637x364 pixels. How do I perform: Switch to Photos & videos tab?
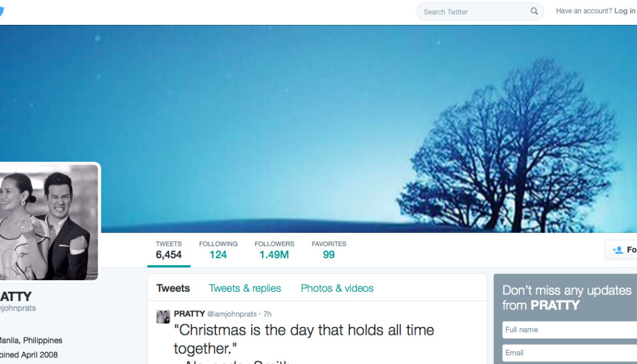337,288
